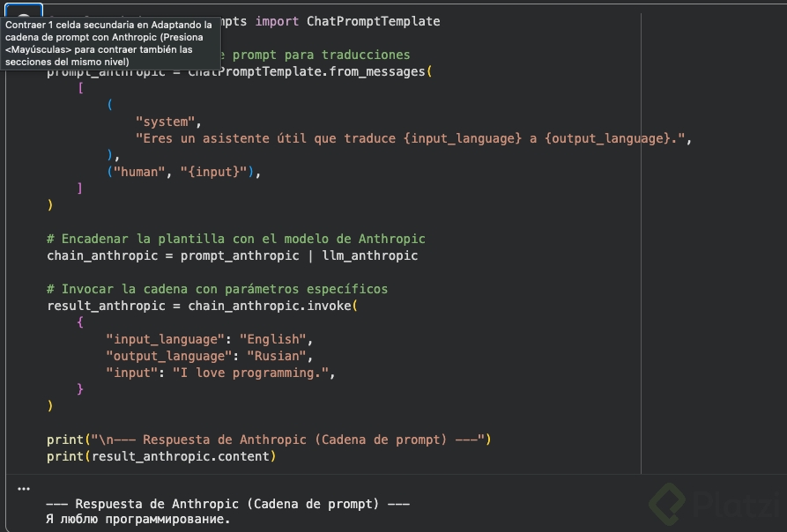Image resolution: width=787 pixels, height=532 pixels.
Task: Click the ChatPromptTemplate import name
Action: click(x=373, y=20)
